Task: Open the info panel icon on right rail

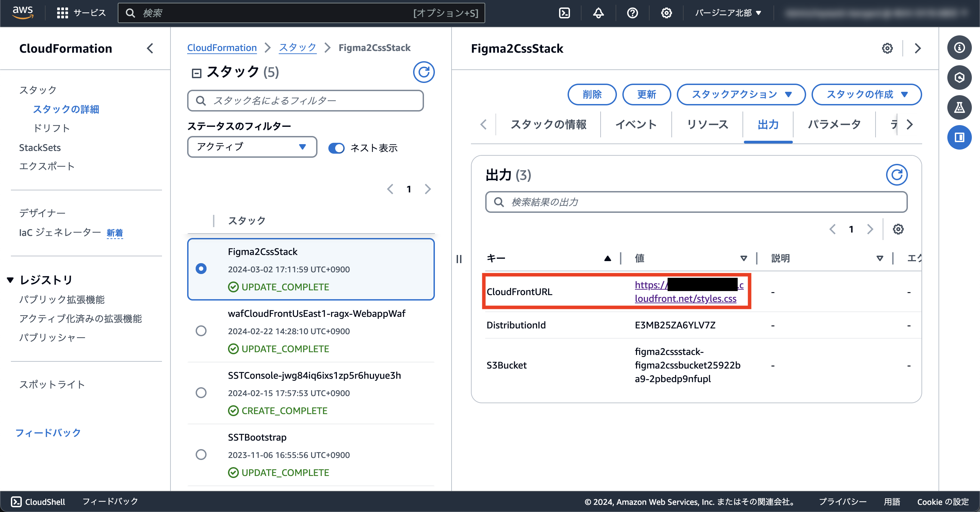Action: tap(960, 48)
